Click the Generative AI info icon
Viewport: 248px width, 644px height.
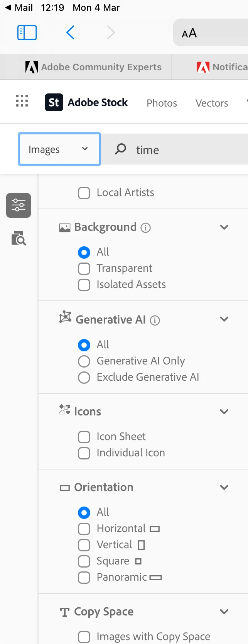click(x=155, y=320)
